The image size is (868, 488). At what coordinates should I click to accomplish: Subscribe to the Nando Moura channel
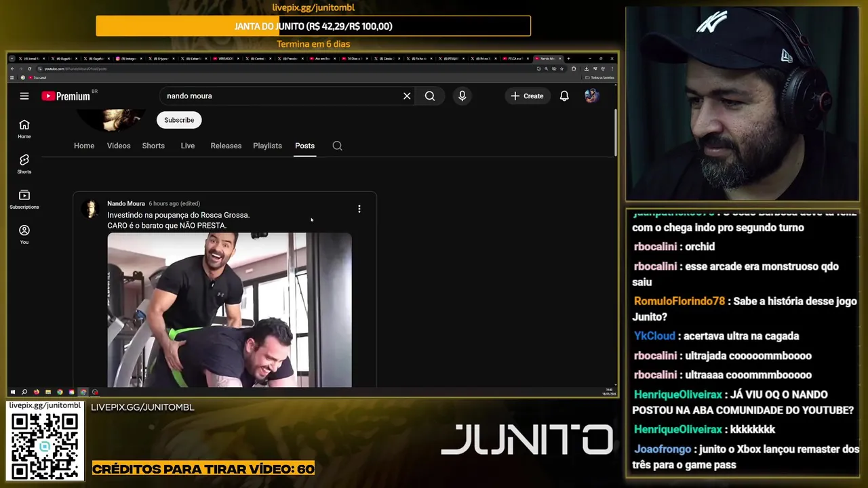click(179, 120)
